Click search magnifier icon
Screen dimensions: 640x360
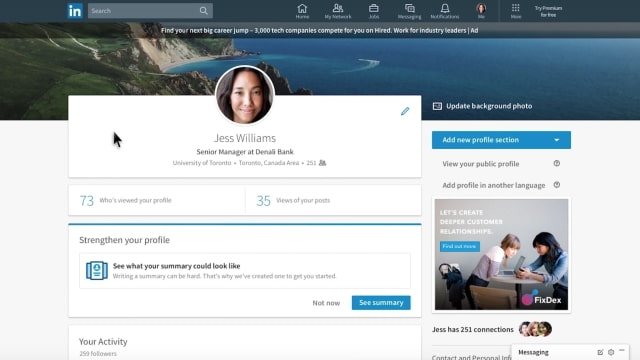pos(204,11)
